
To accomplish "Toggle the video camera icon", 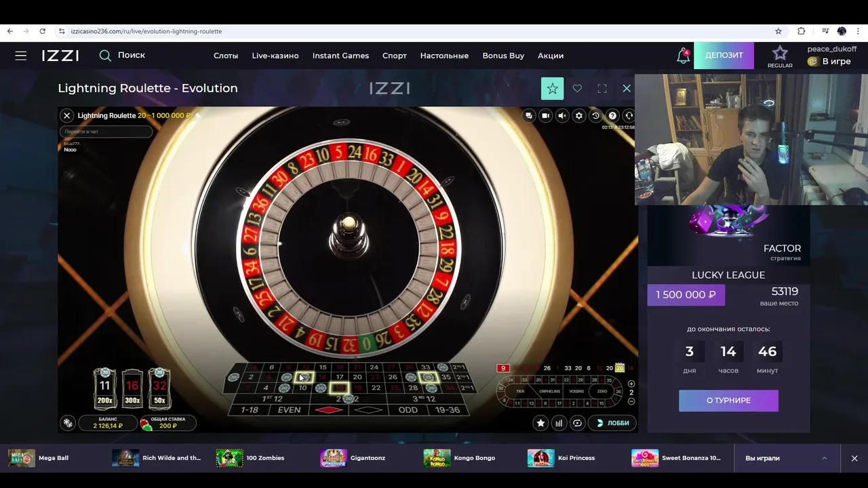I will coord(545,116).
